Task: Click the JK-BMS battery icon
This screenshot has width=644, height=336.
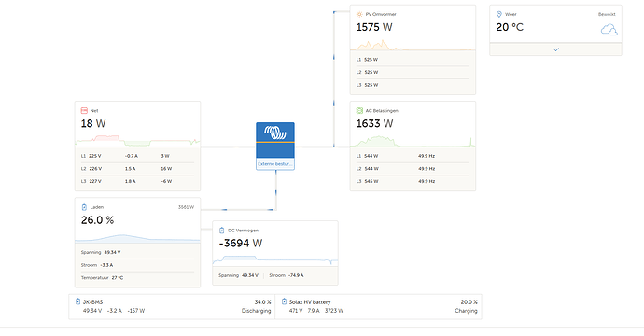Action: [x=77, y=301]
